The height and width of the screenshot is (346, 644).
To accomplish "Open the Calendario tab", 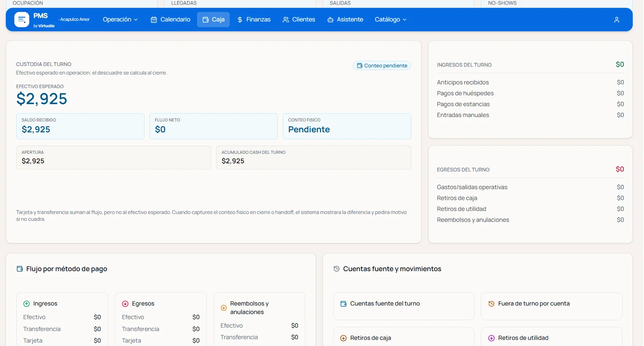I will [171, 19].
